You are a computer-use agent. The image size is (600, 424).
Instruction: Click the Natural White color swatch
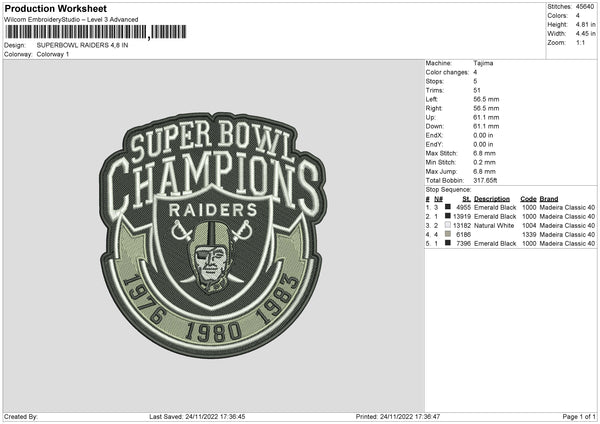(448, 225)
